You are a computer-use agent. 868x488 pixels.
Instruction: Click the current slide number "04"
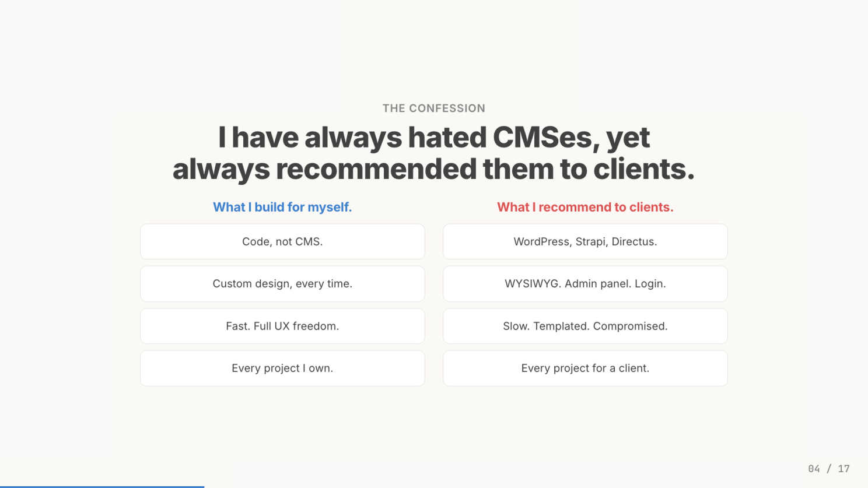tap(814, 469)
